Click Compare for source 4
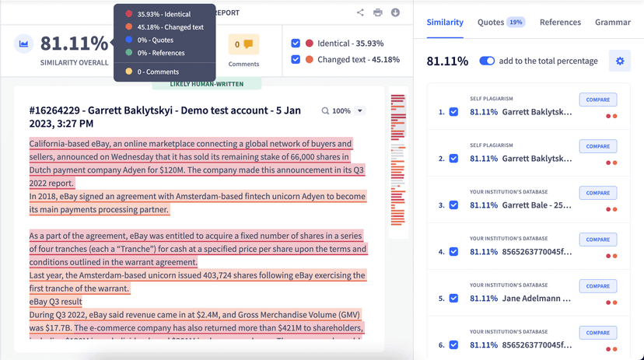Image resolution: width=644 pixels, height=360 pixels. pyautogui.click(x=598, y=239)
